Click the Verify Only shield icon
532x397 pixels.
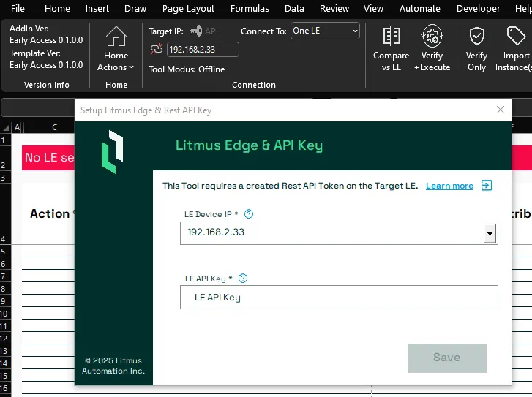pyautogui.click(x=476, y=36)
